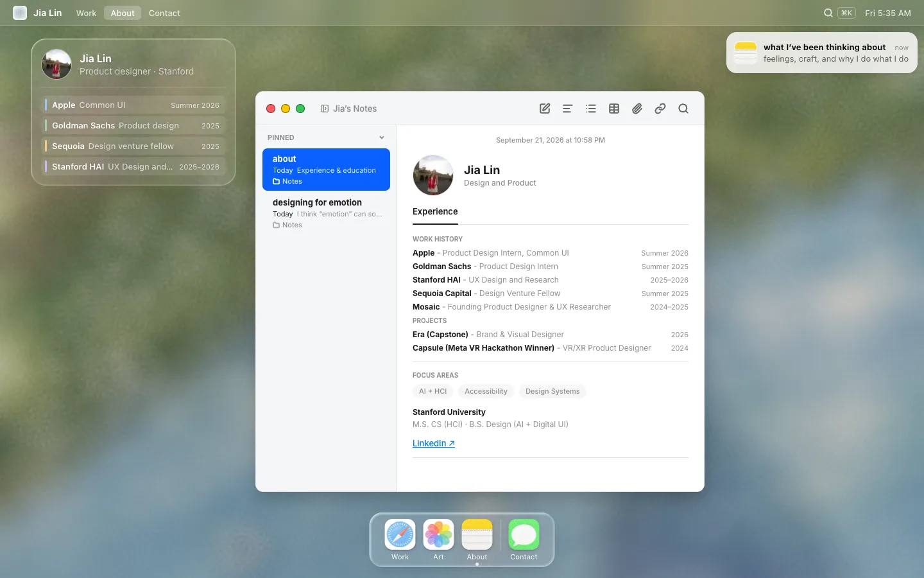
Task: Click Jia Lin name in the menu bar
Action: (47, 13)
